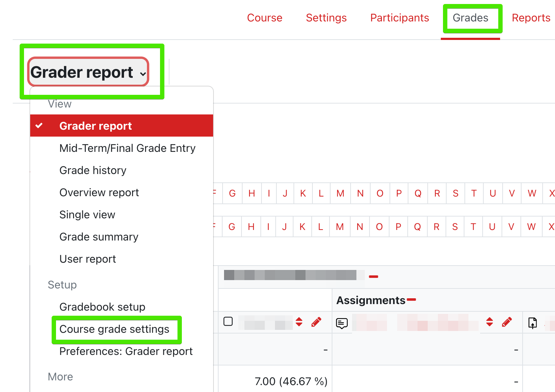The height and width of the screenshot is (392, 555).
Task: Switch to the Grades tab
Action: pyautogui.click(x=470, y=17)
